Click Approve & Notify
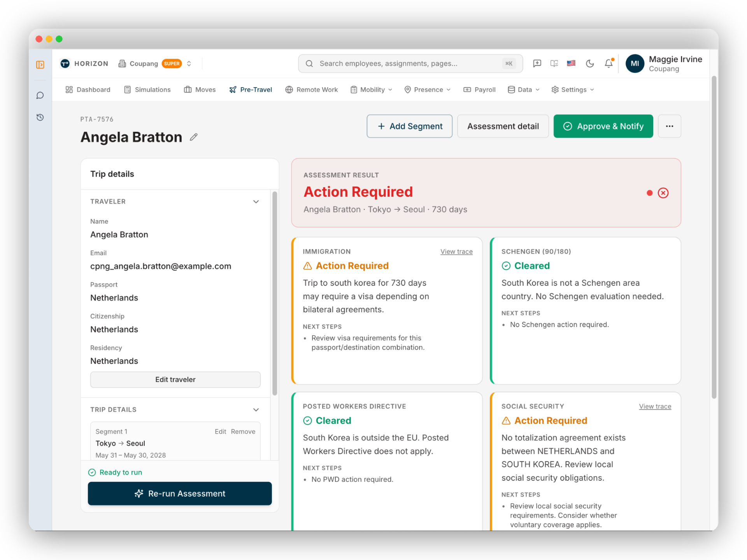Image resolution: width=747 pixels, height=560 pixels. click(x=603, y=126)
